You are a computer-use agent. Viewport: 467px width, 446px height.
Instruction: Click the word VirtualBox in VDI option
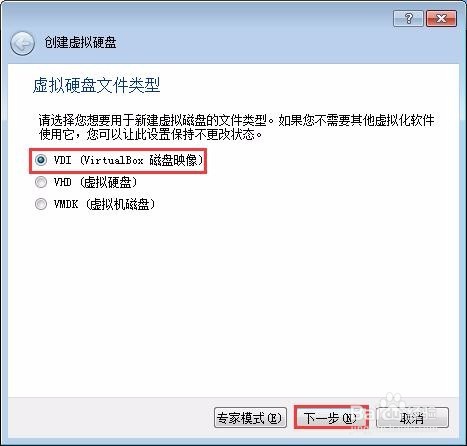(x=114, y=160)
